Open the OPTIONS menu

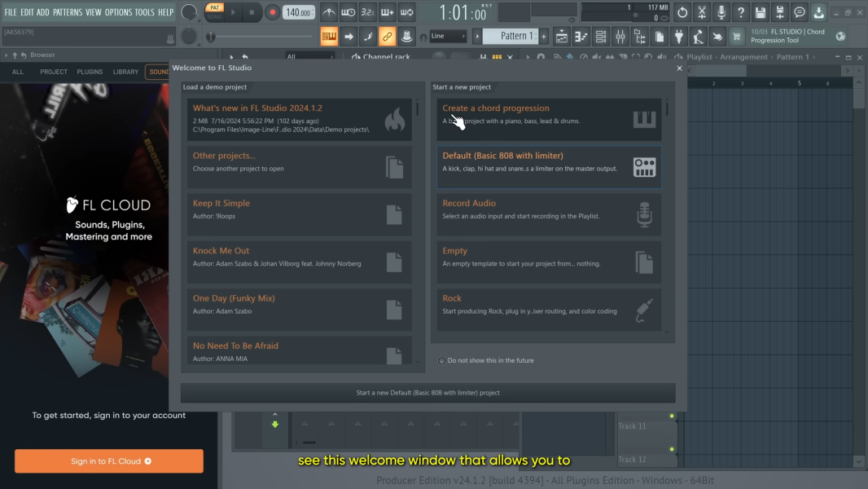[x=118, y=11]
